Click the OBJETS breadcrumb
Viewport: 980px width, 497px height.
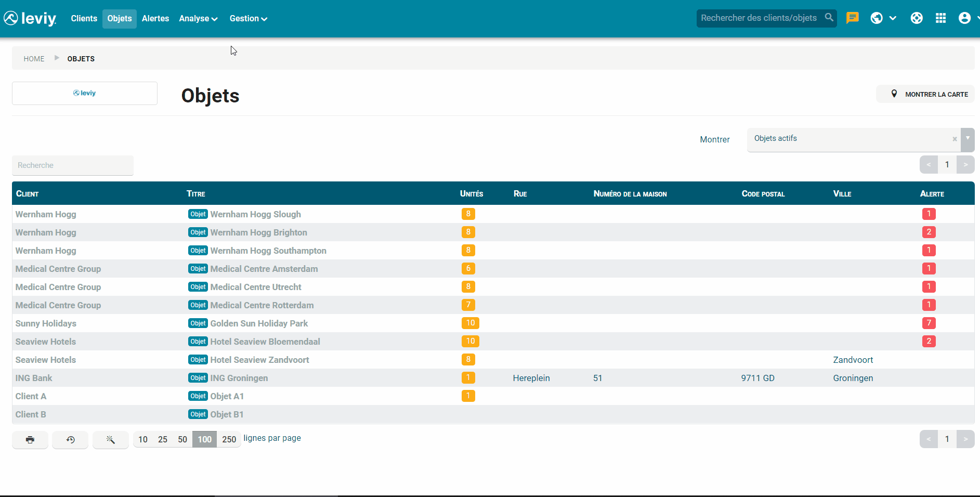coord(81,59)
